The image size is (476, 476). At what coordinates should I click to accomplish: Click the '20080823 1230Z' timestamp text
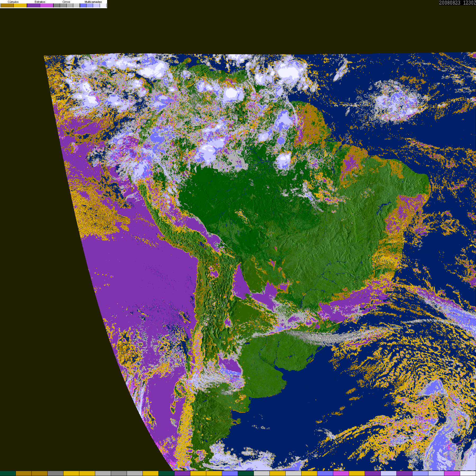click(457, 3)
